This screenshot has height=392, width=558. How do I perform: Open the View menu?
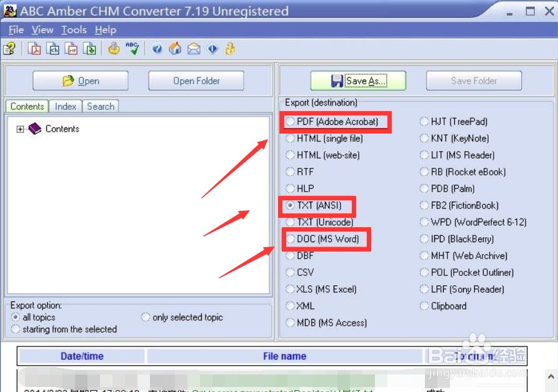click(x=42, y=30)
